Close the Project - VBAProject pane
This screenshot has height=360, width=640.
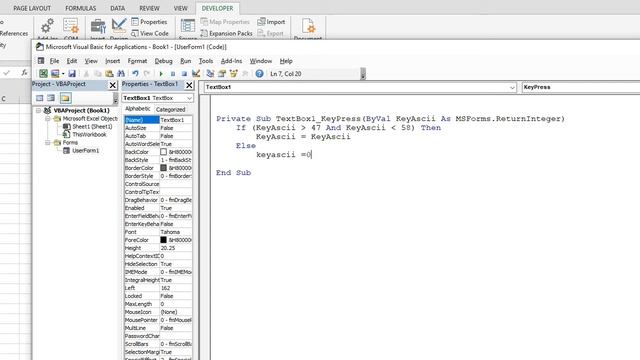pos(113,85)
